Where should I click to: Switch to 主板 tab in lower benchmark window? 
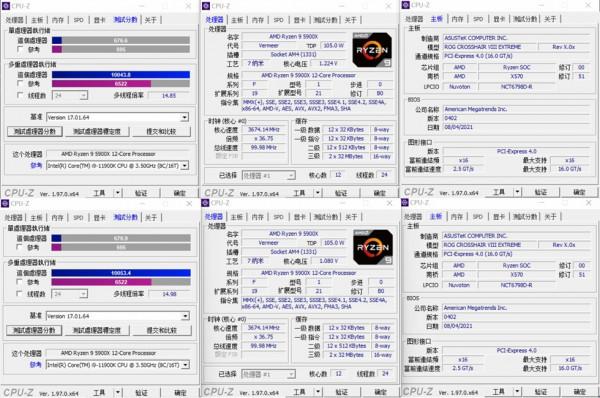point(37,217)
